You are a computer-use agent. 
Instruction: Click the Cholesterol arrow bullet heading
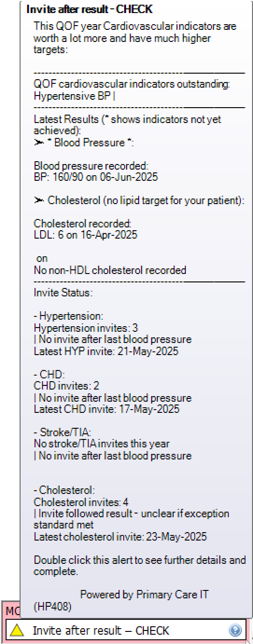point(139,200)
